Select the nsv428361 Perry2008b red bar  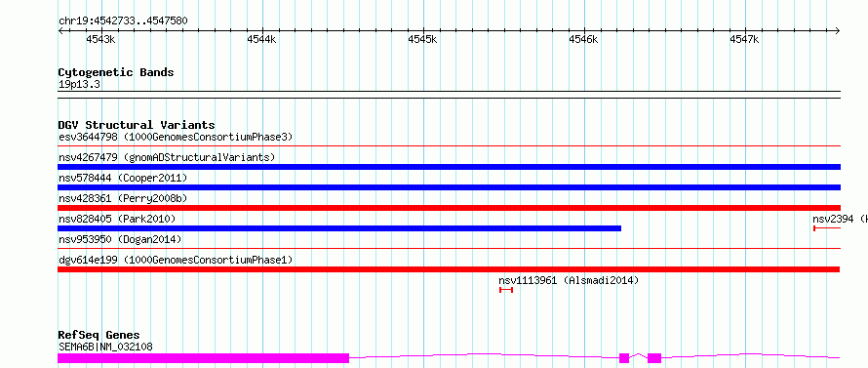tap(449, 208)
